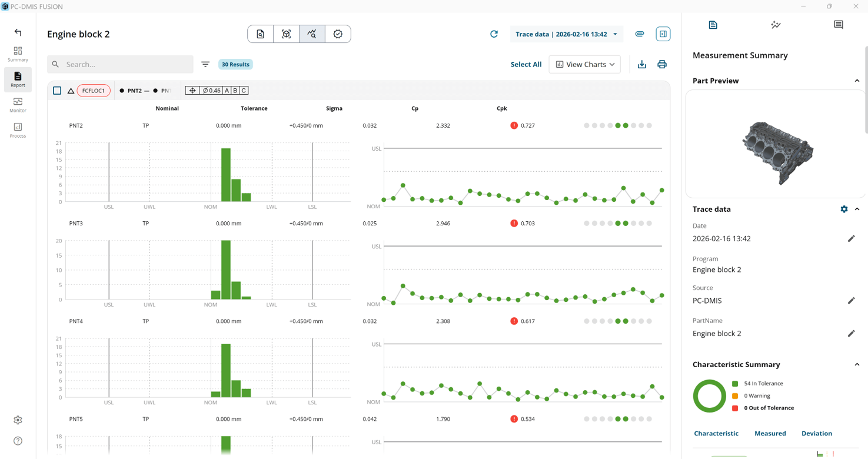
Task: Download the report results
Action: coord(642,64)
